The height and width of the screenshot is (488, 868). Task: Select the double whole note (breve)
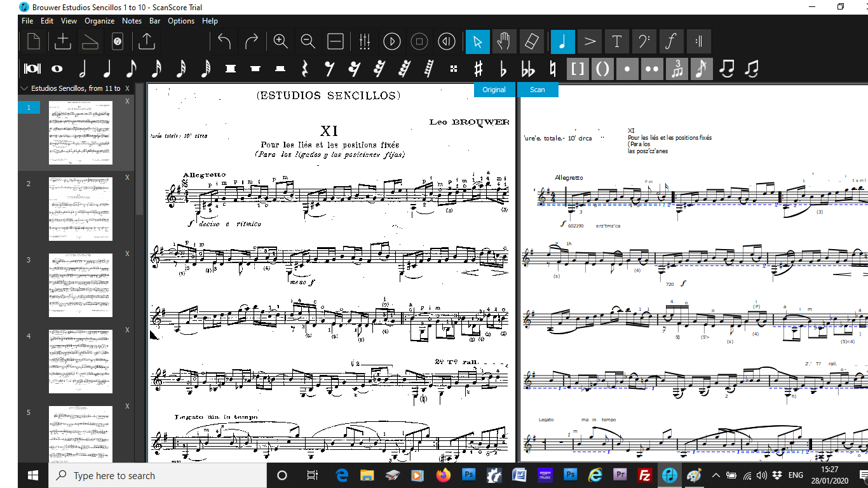pyautogui.click(x=32, y=69)
